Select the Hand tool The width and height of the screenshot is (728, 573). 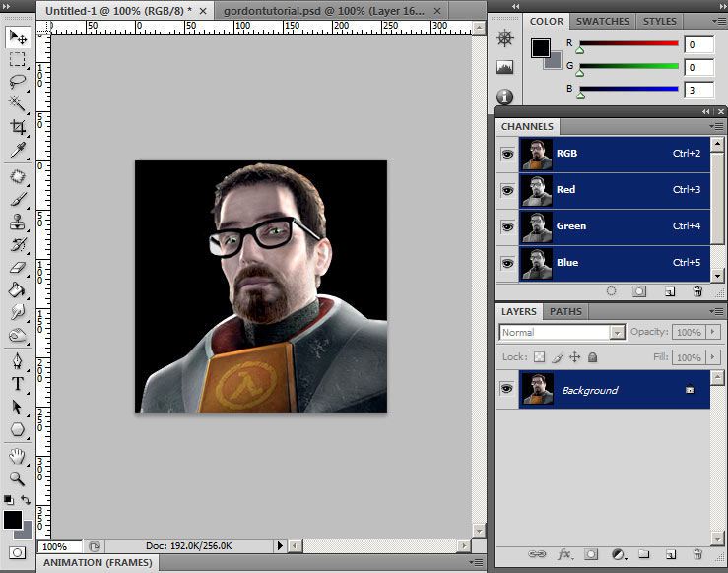pyautogui.click(x=18, y=456)
